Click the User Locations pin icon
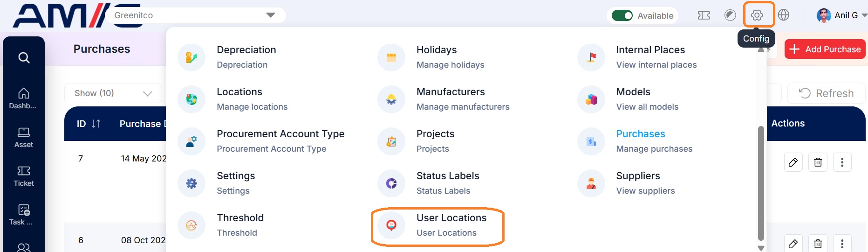 pyautogui.click(x=391, y=225)
